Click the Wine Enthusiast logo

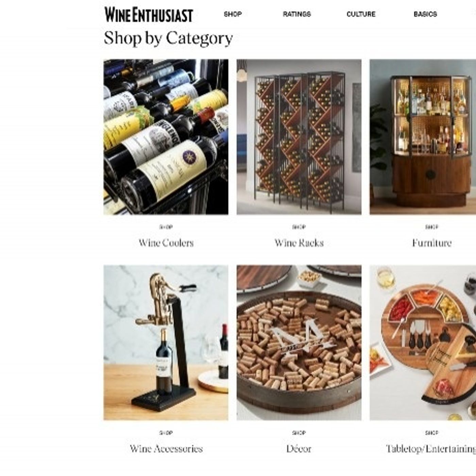[149, 15]
